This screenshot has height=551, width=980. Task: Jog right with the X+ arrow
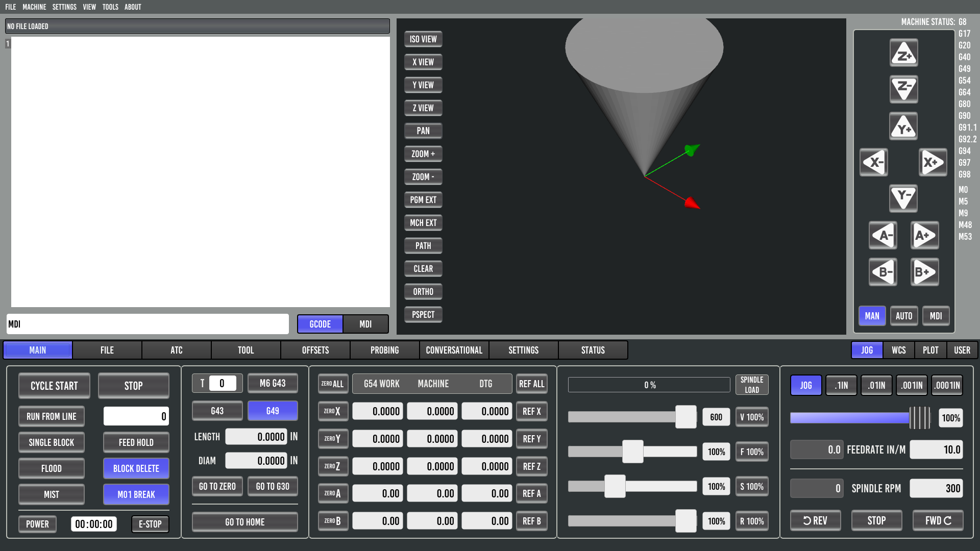pos(933,163)
